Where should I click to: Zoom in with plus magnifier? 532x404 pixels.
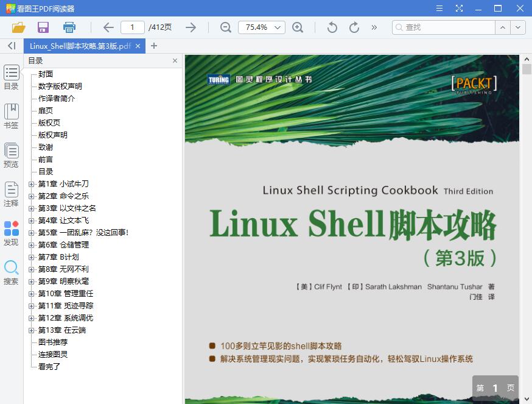pos(298,27)
